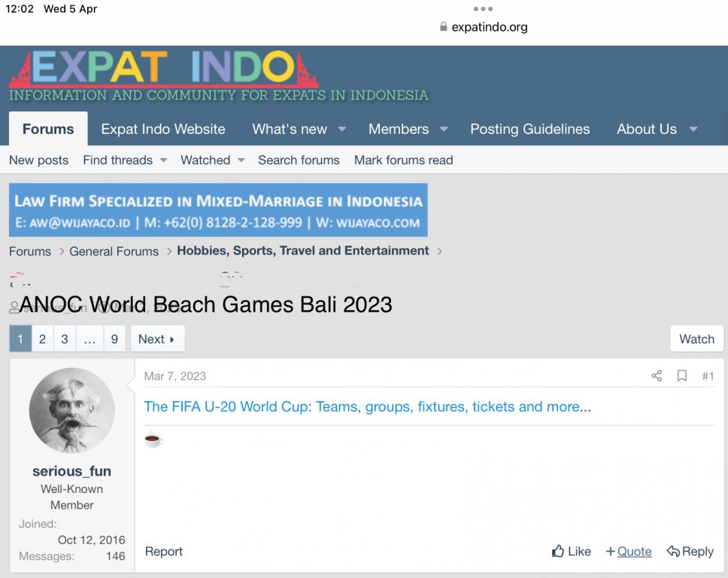Click the share icon on post #1

[657, 376]
